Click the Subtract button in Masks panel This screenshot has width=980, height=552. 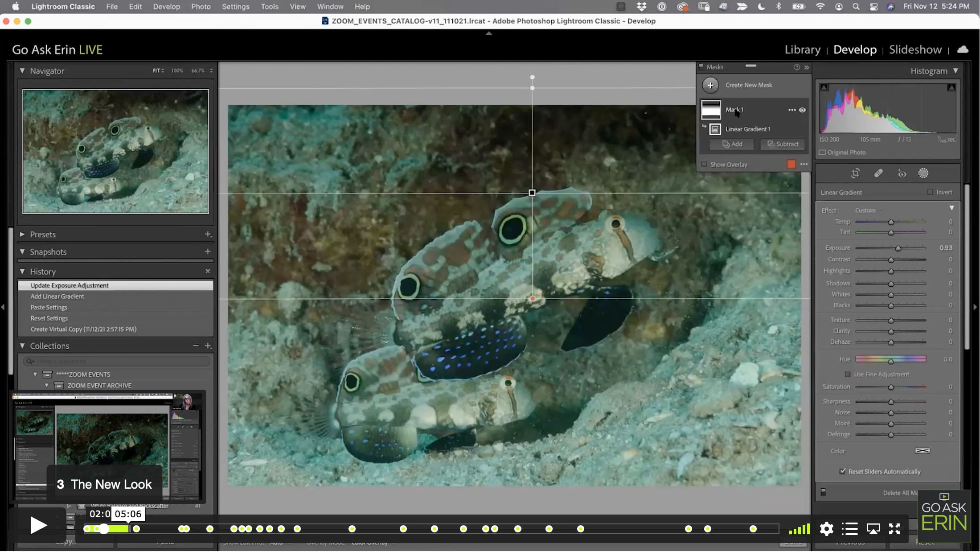(x=783, y=144)
